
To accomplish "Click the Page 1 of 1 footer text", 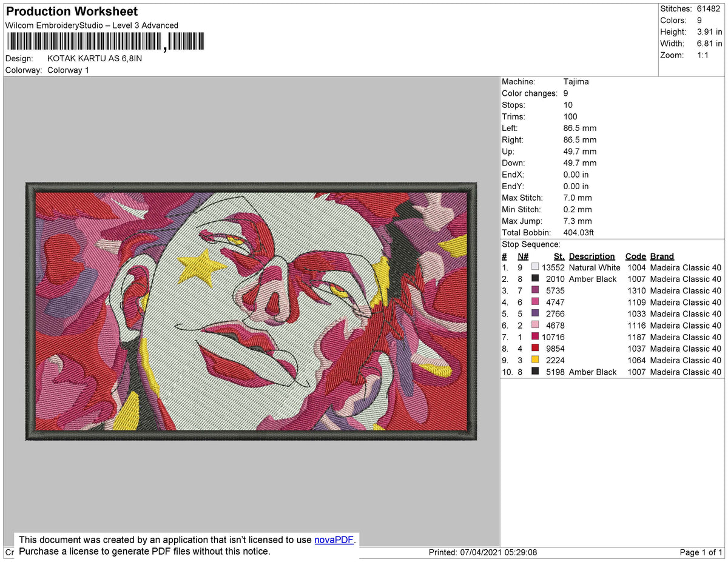I will point(701,552).
